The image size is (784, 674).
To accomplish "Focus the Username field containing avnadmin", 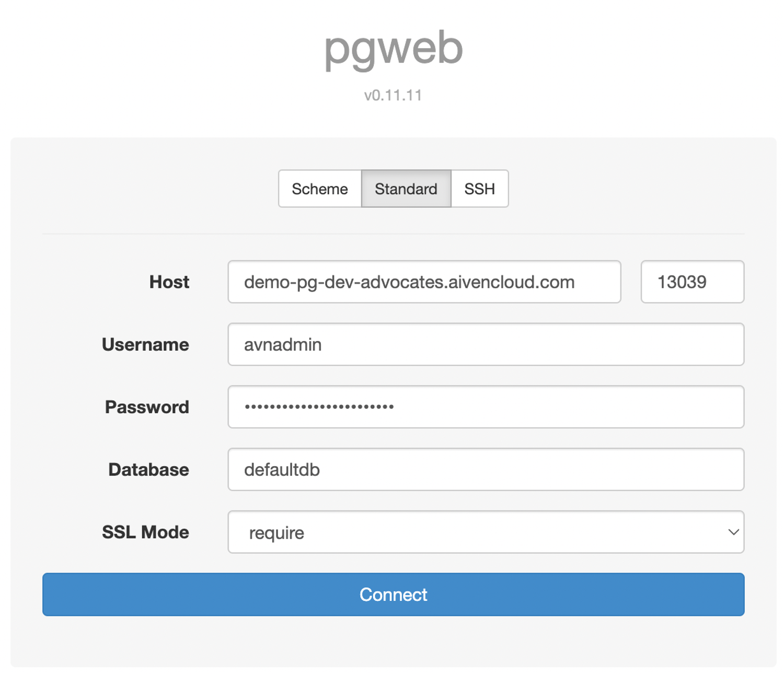I will tap(486, 344).
